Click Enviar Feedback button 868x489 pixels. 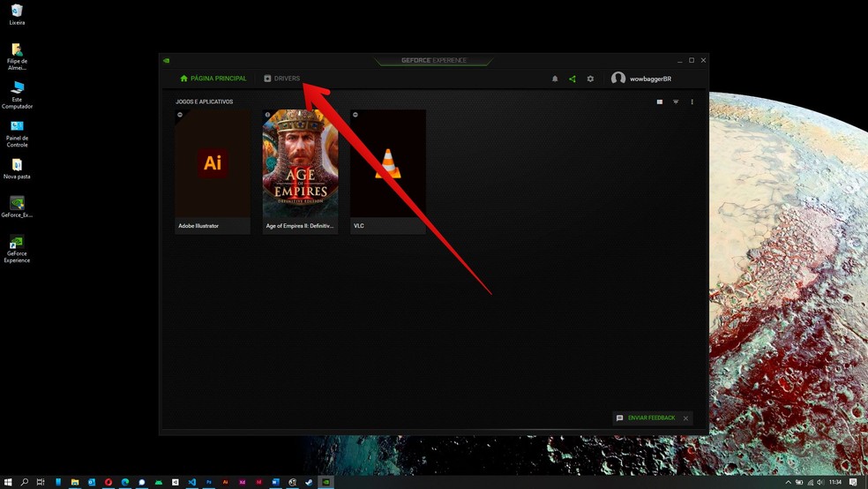tap(646, 418)
